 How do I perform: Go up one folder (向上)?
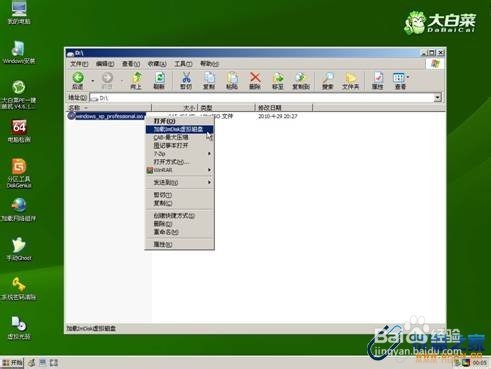click(136, 81)
